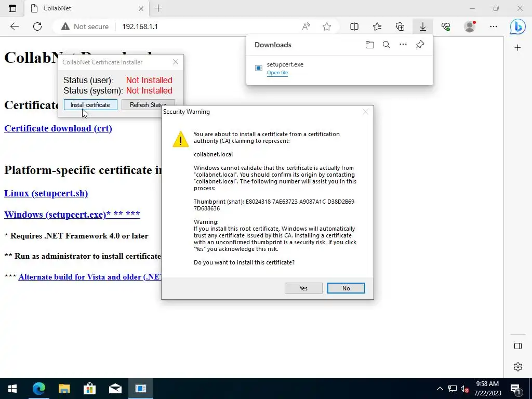Open More options in Downloads panel
The width and height of the screenshot is (532, 399).
coord(403,45)
